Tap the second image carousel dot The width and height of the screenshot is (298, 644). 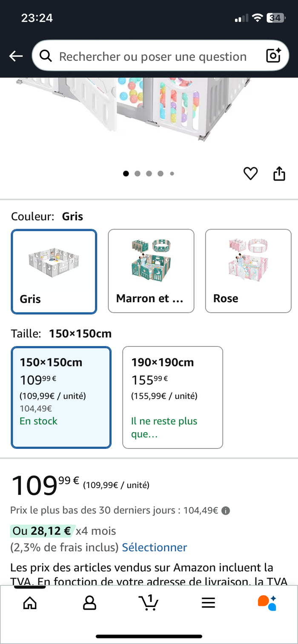point(138,173)
